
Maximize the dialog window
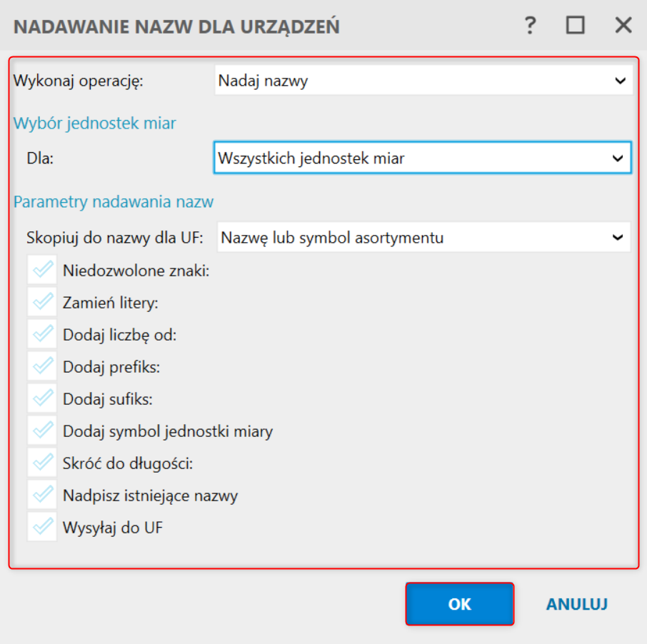point(576,26)
